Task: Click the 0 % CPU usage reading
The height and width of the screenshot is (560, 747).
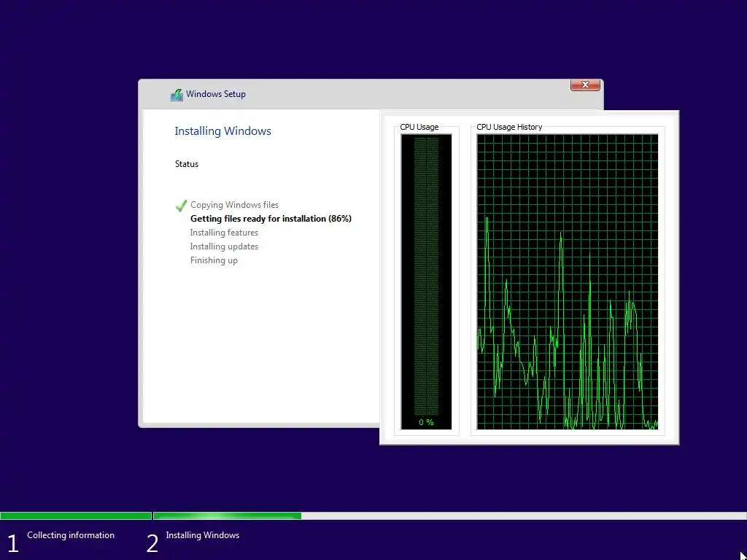Action: click(426, 422)
